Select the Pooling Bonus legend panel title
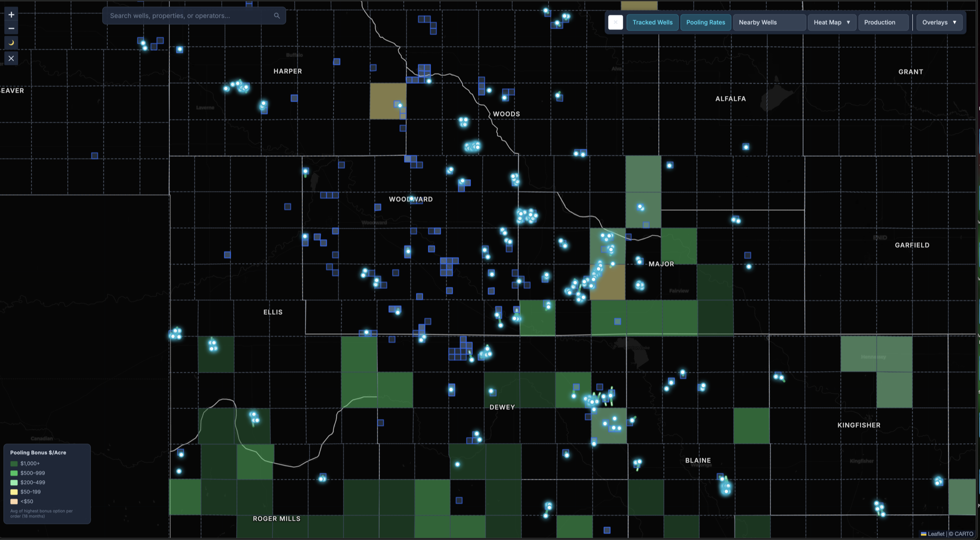This screenshot has height=540, width=980. tap(38, 452)
